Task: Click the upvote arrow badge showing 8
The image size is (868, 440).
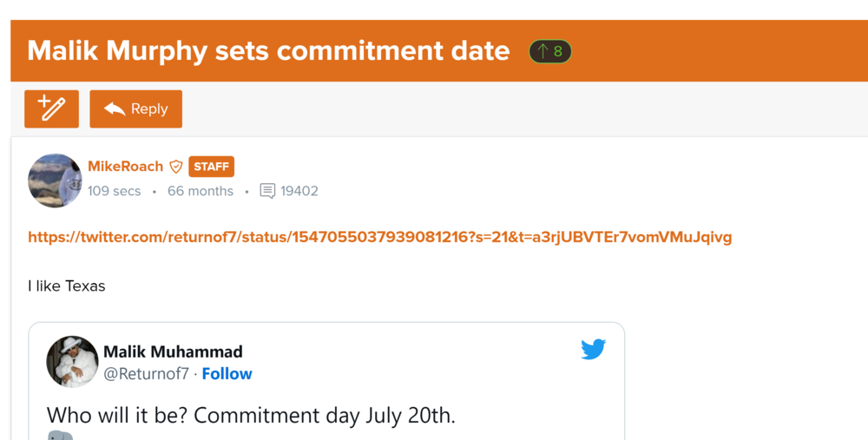Action: (x=550, y=51)
